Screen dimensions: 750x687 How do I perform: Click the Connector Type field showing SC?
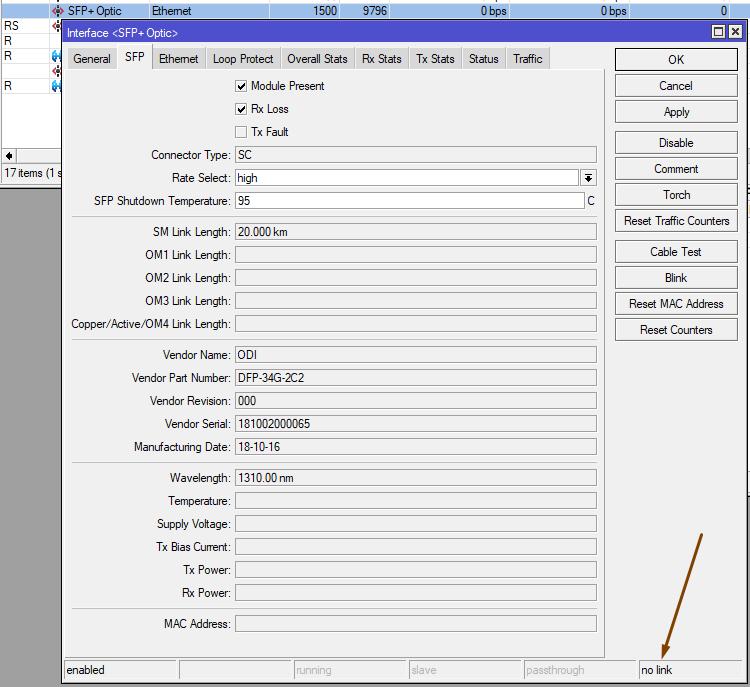(416, 155)
